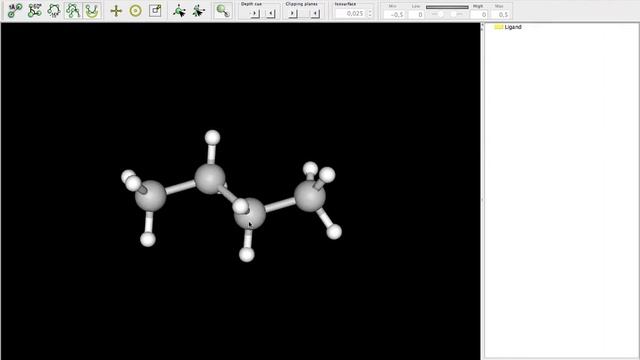This screenshot has width=640, height=360.
Task: Select the measure dihedral angle tool
Action: pyautogui.click(x=54, y=11)
